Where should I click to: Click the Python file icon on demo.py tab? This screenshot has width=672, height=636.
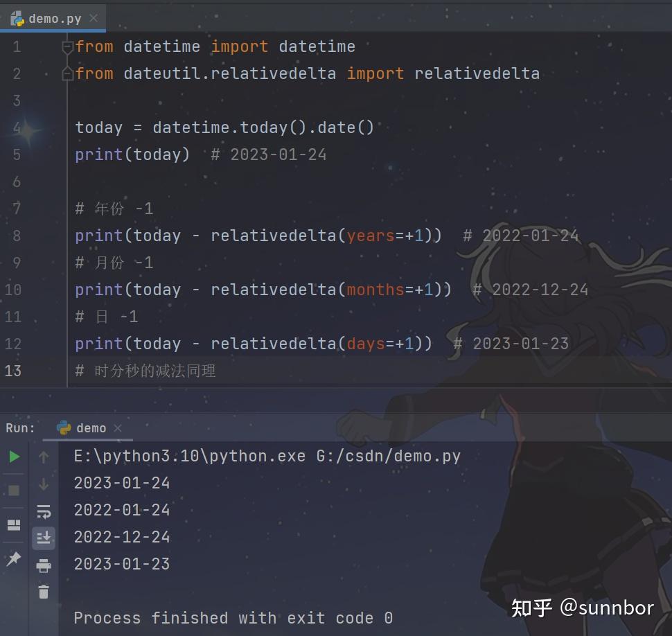pos(17,19)
